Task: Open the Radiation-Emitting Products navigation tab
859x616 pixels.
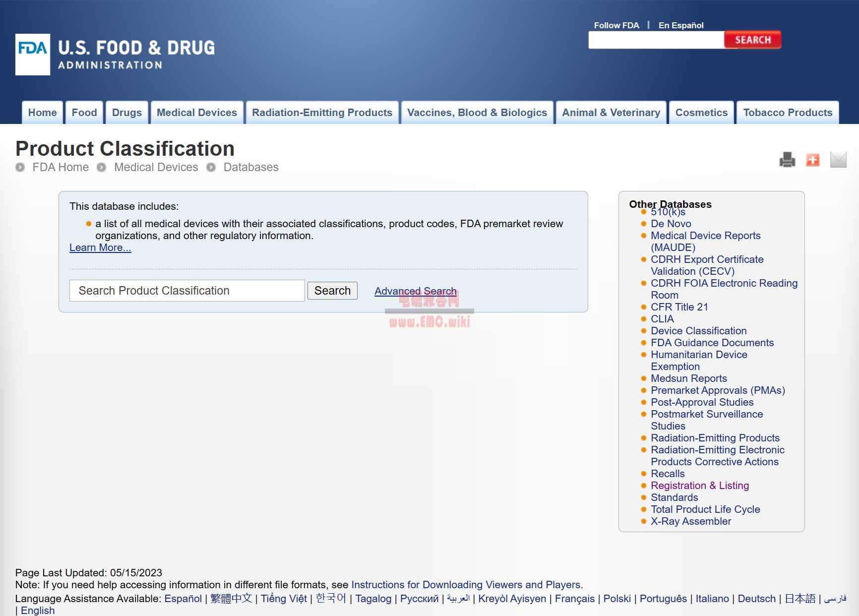Action: point(322,113)
